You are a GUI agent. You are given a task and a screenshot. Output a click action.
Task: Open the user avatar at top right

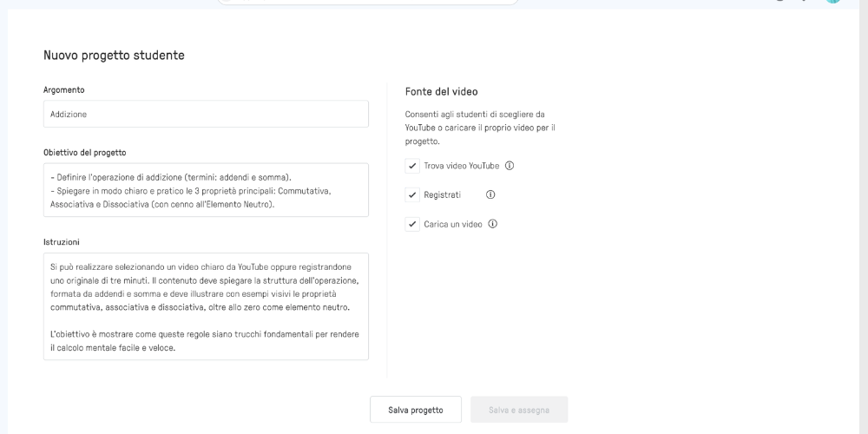click(x=832, y=2)
